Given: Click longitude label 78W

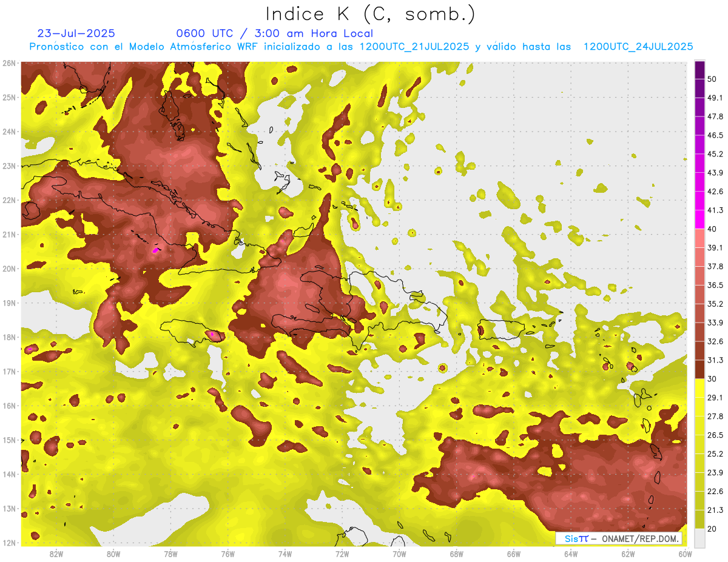Looking at the screenshot, I should coord(170,554).
